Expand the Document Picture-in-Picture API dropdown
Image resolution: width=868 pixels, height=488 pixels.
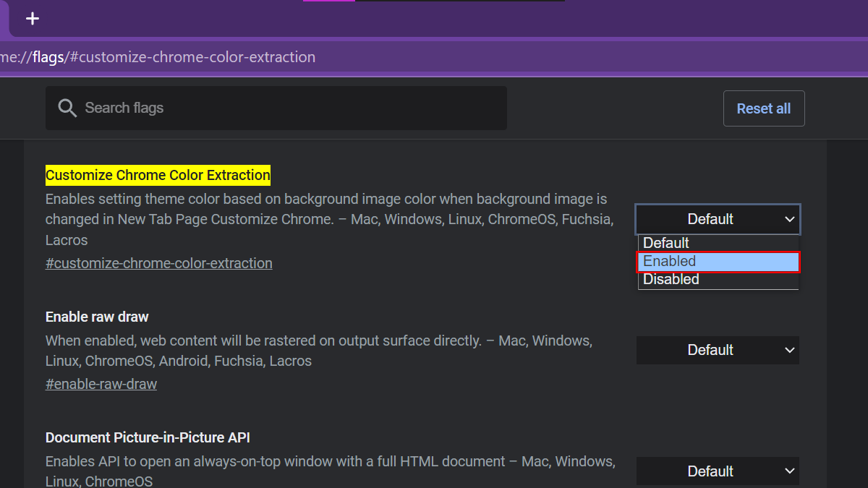(x=718, y=471)
